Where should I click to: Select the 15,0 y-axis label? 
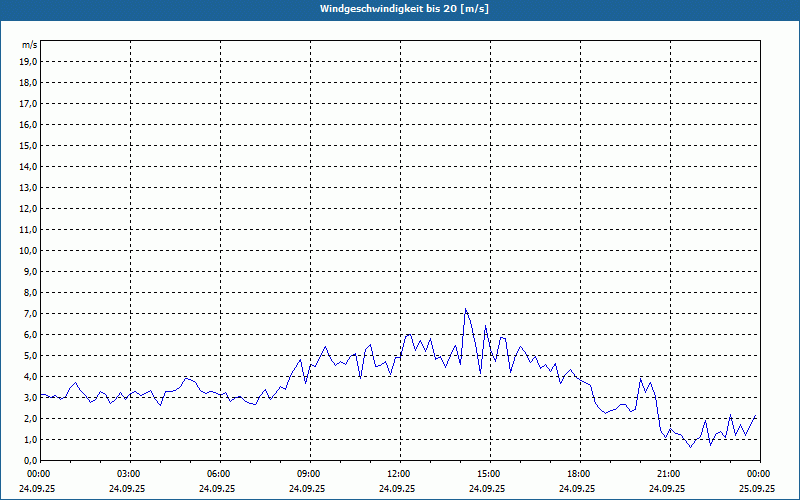click(29, 145)
